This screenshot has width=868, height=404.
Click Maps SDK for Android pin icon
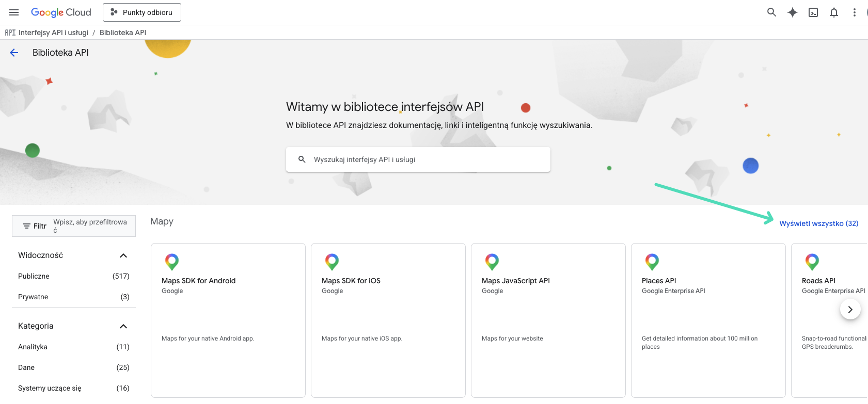pos(172,262)
